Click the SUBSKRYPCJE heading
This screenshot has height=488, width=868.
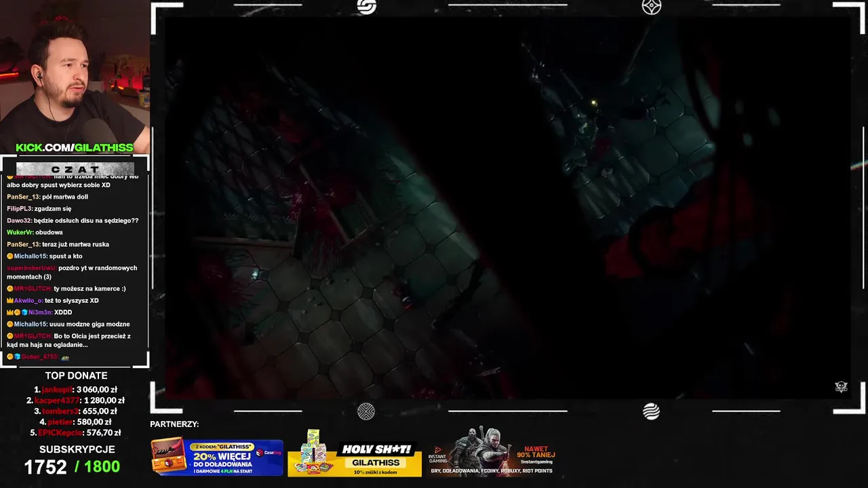pos(77,449)
